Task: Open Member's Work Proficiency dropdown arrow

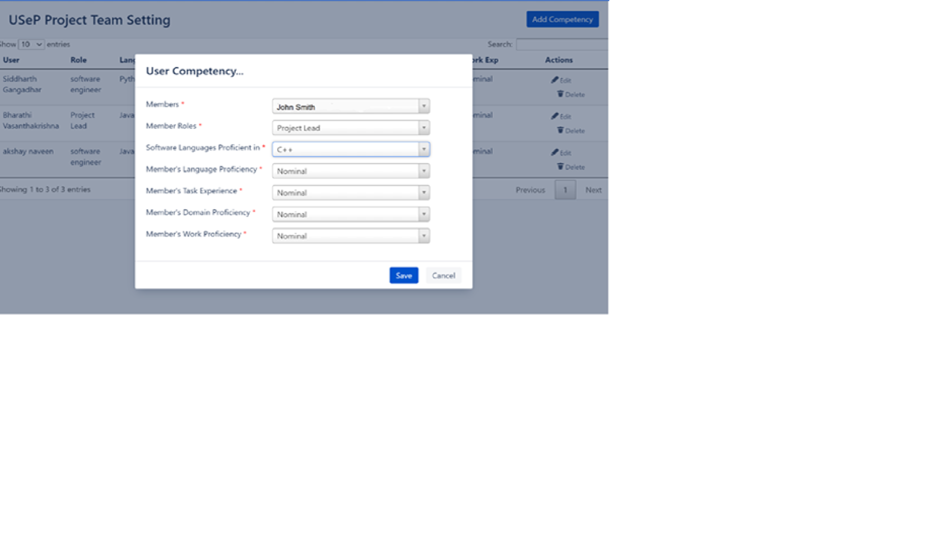Action: (x=424, y=236)
